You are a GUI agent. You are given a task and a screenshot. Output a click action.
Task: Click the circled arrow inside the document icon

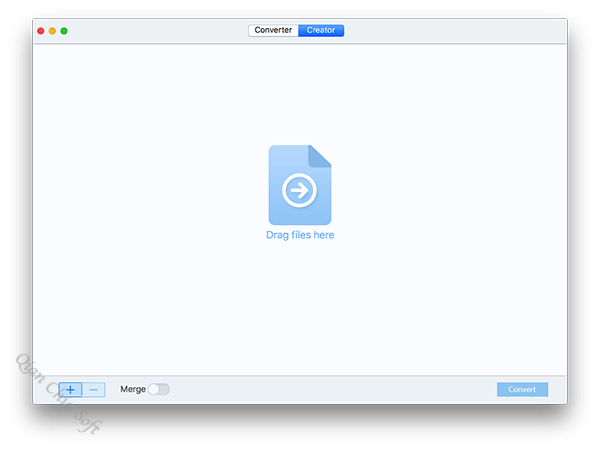coord(299,189)
